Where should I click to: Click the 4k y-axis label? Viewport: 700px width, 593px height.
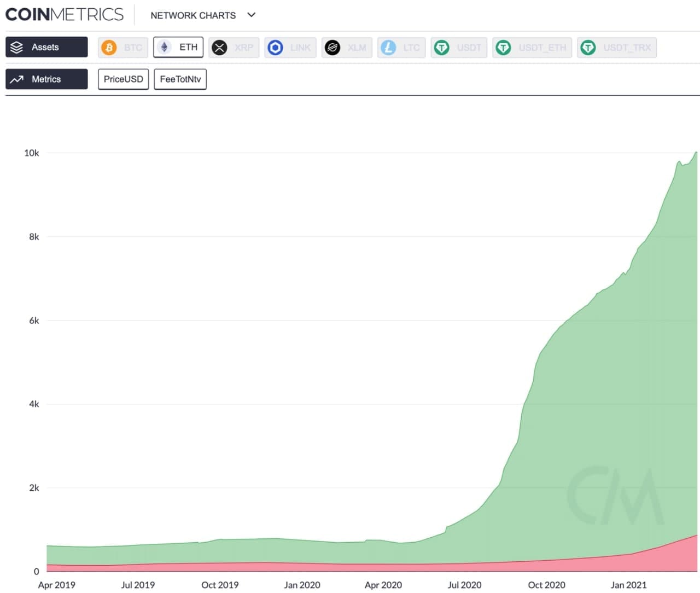tap(34, 404)
